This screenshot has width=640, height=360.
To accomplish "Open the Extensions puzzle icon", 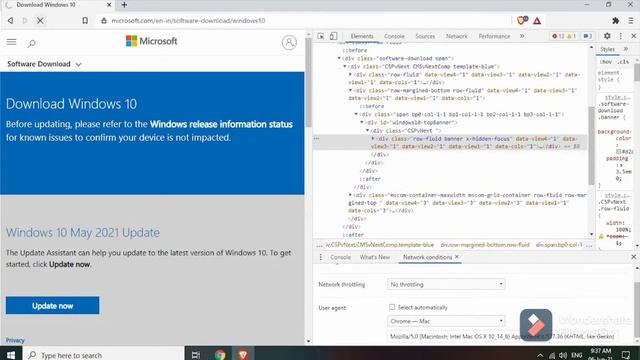I will pos(616,20).
